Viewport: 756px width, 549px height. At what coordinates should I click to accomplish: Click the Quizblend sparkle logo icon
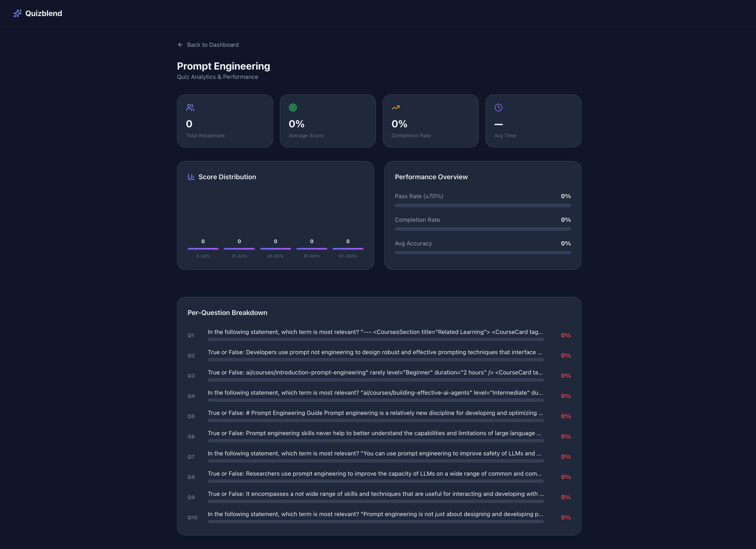point(17,13)
